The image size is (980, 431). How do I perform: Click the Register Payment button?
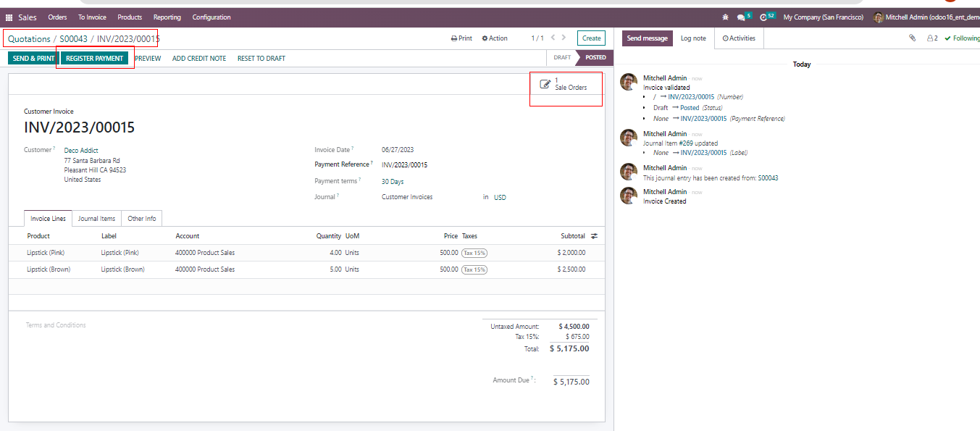pyautogui.click(x=95, y=59)
